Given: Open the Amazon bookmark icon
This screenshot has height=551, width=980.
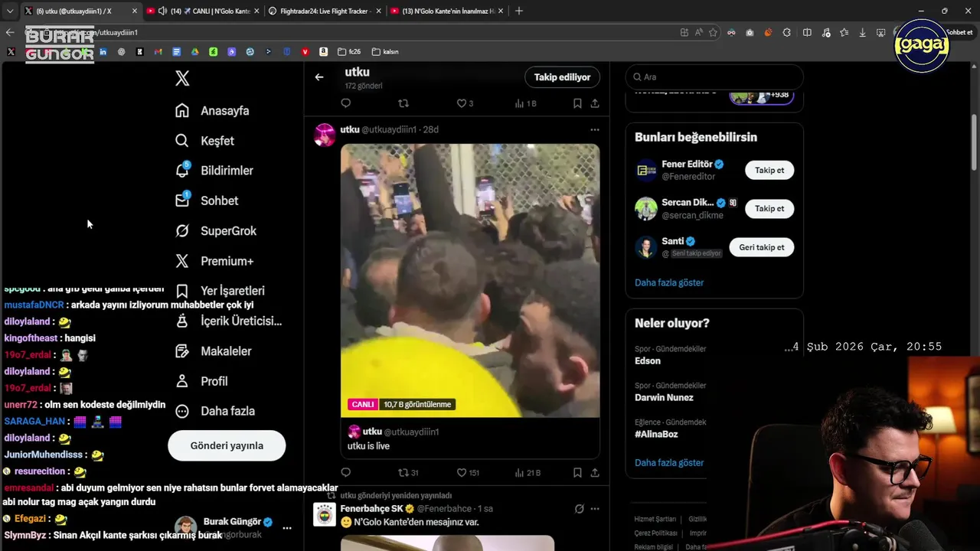Looking at the screenshot, I should [323, 52].
